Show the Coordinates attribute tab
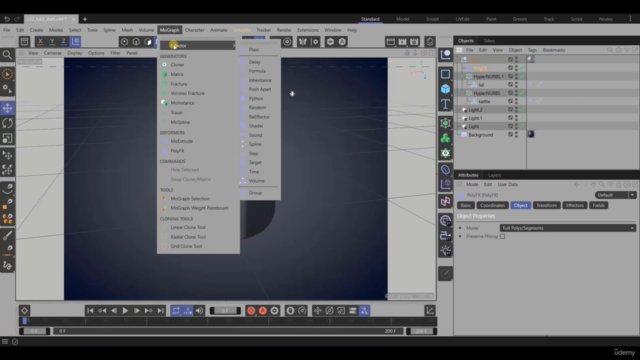 [492, 205]
